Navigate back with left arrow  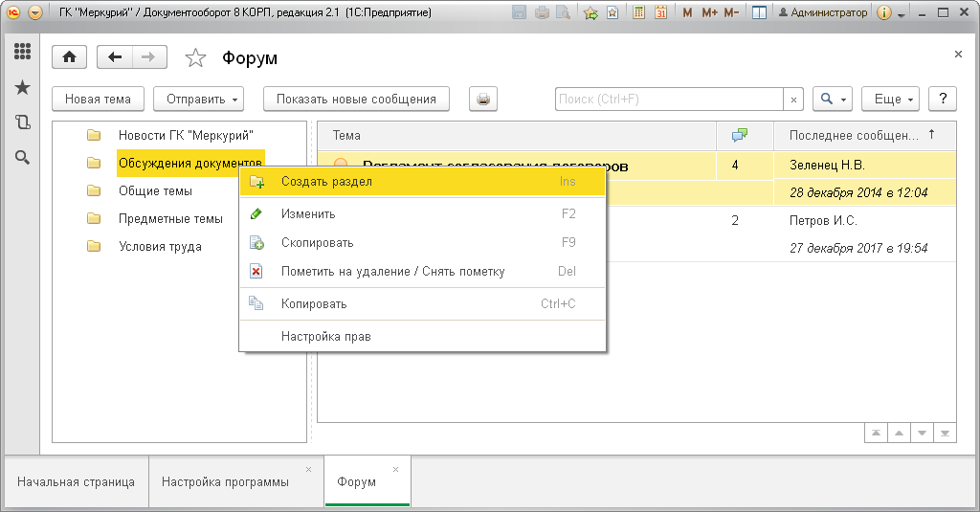pos(115,57)
